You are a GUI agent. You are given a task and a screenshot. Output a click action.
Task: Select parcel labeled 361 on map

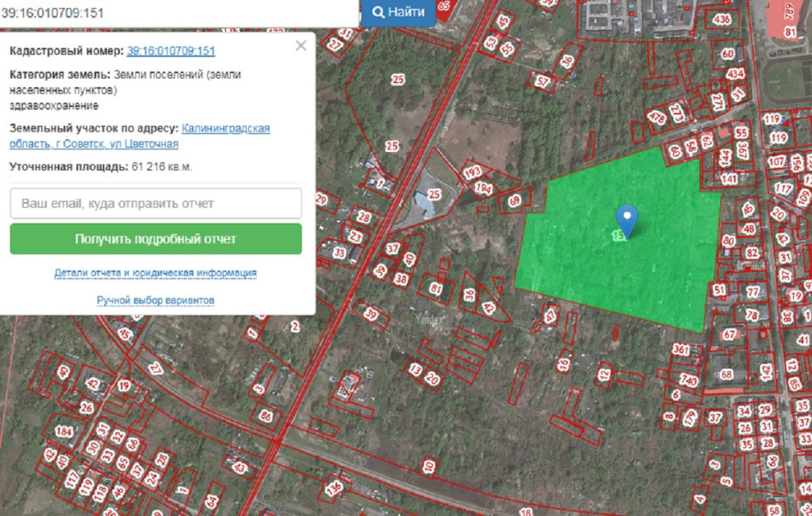coord(681,350)
